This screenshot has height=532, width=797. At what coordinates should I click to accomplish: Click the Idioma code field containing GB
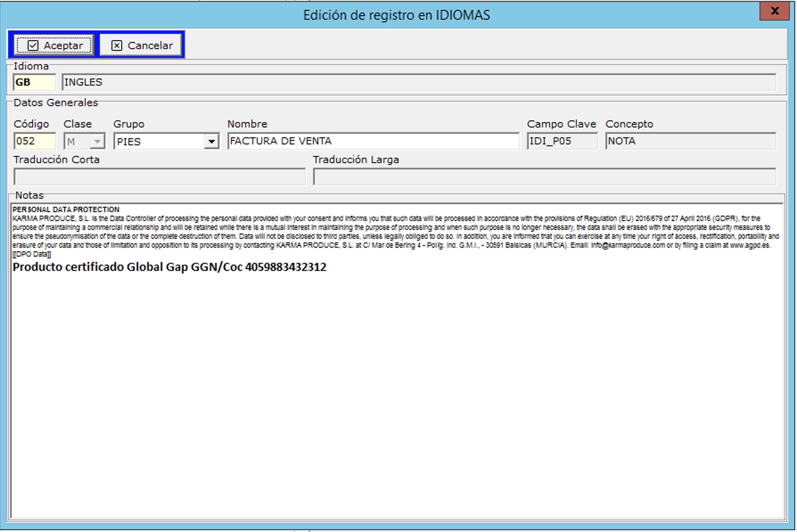pyautogui.click(x=34, y=82)
